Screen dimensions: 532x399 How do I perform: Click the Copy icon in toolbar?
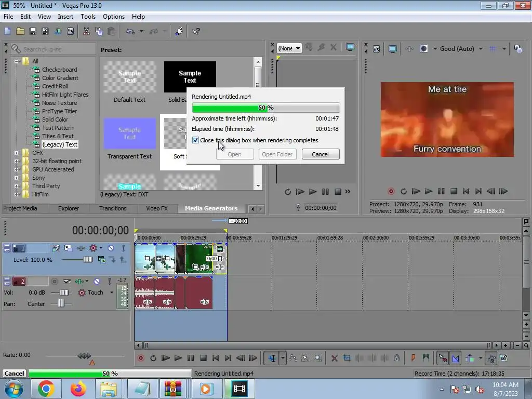tap(99, 31)
